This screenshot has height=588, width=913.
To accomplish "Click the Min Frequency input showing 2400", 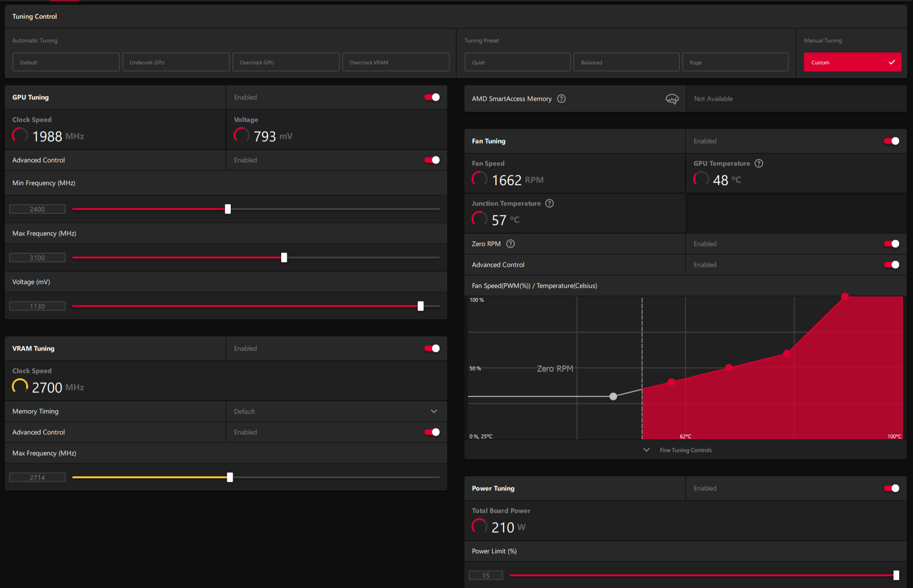I will click(x=37, y=209).
